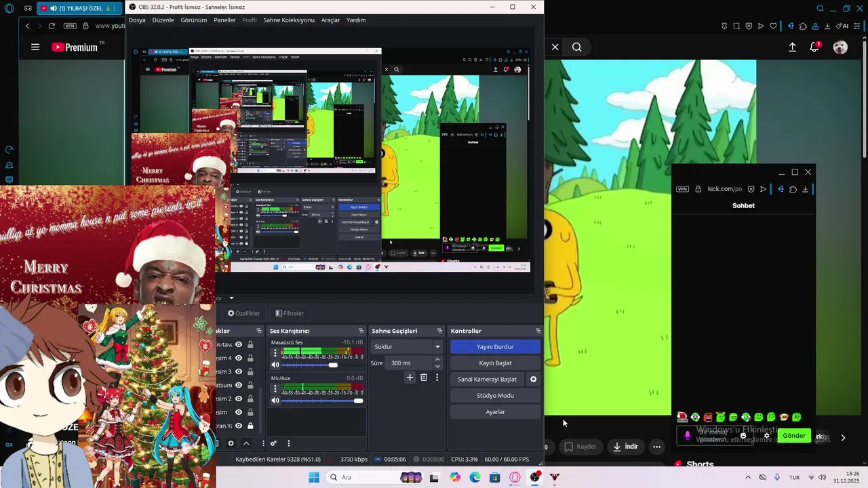The width and height of the screenshot is (868, 488).
Task: Open YouTube create upload icon
Action: [792, 47]
